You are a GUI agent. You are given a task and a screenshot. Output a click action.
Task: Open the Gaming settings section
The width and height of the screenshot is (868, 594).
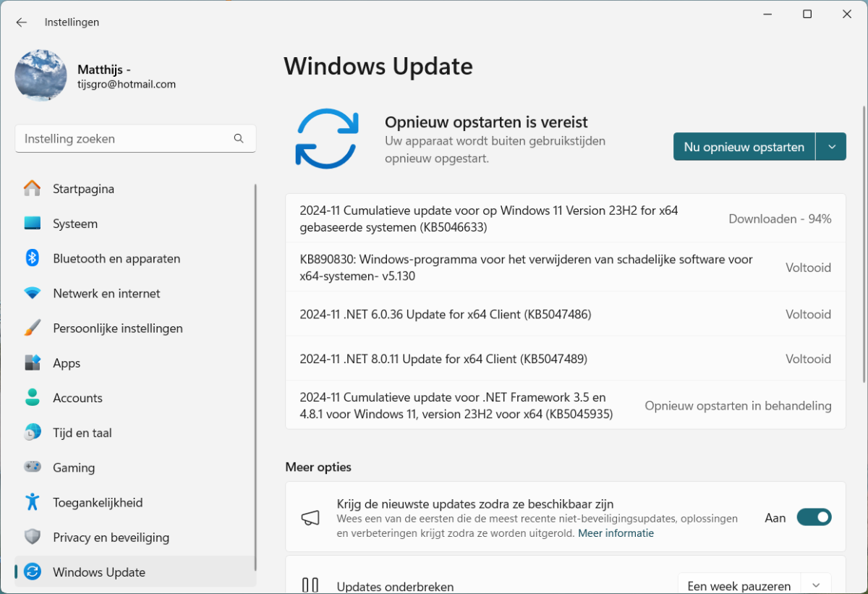point(73,467)
